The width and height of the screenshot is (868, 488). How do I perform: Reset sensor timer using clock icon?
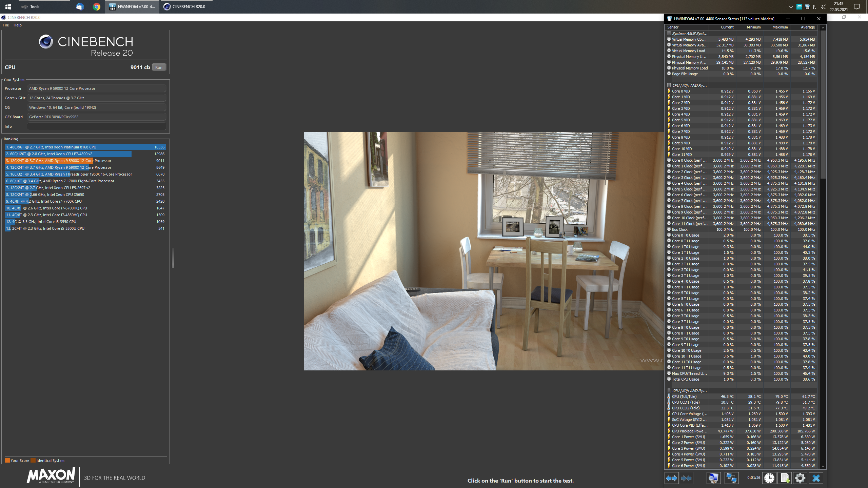tap(769, 478)
